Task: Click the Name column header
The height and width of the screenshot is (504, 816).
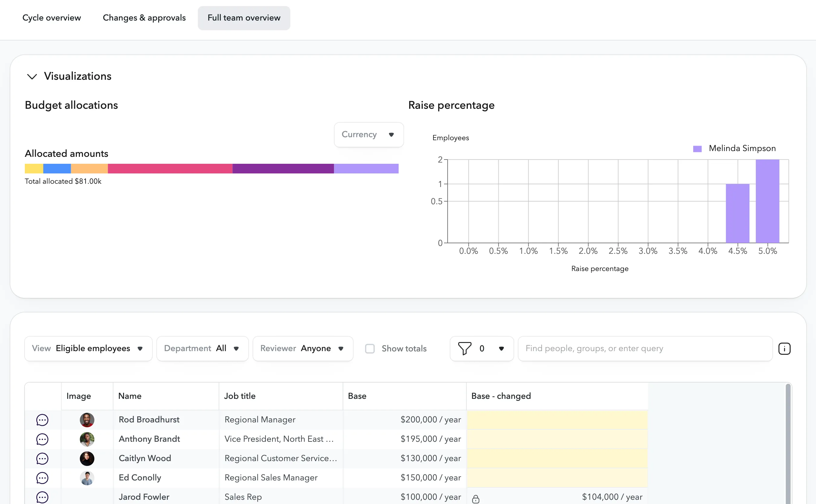Action: [x=166, y=396]
